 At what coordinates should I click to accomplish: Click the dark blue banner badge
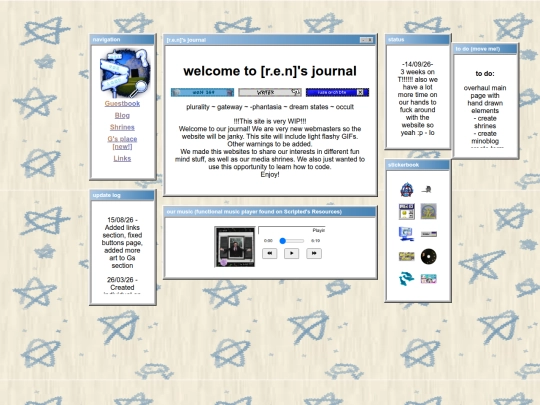point(338,92)
